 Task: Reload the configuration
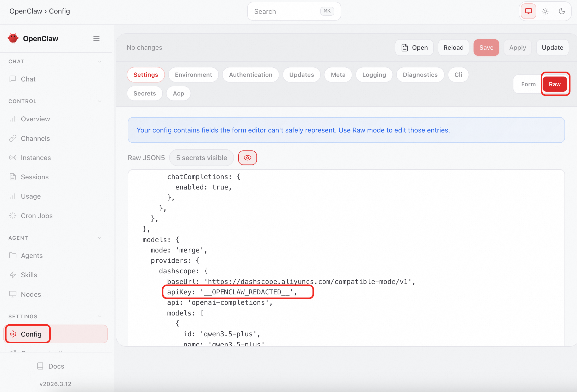(x=453, y=48)
